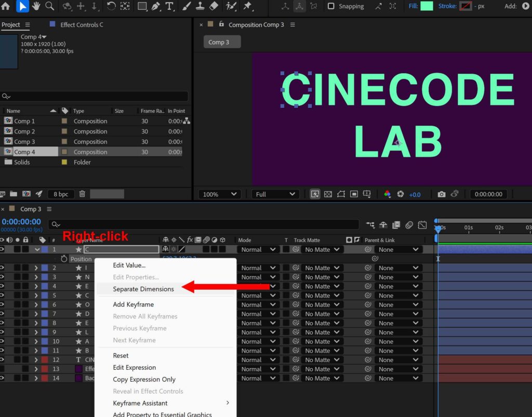Select the Roto Brush tool
The height and width of the screenshot is (417, 532).
pyautogui.click(x=231, y=6)
